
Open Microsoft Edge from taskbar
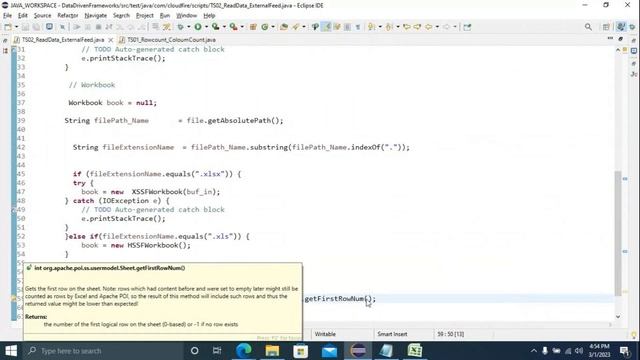tap(244, 351)
